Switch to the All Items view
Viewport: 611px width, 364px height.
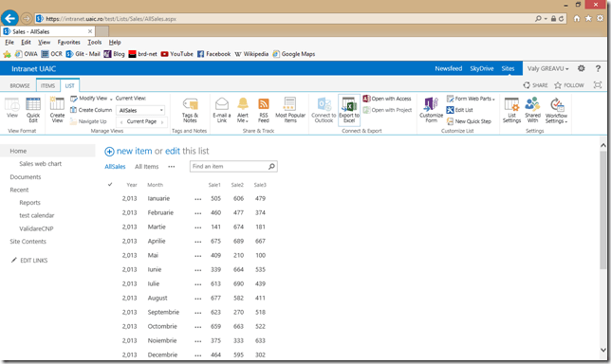click(146, 167)
